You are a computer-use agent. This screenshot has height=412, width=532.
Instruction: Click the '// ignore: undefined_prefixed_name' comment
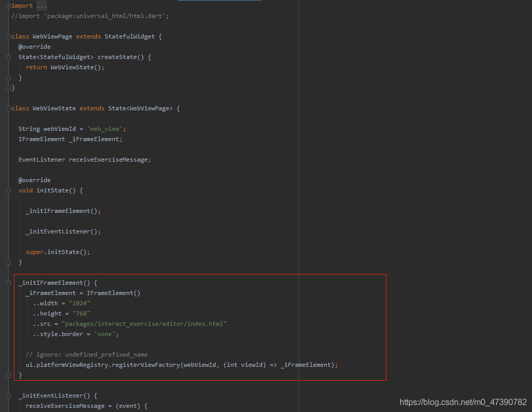(87, 355)
